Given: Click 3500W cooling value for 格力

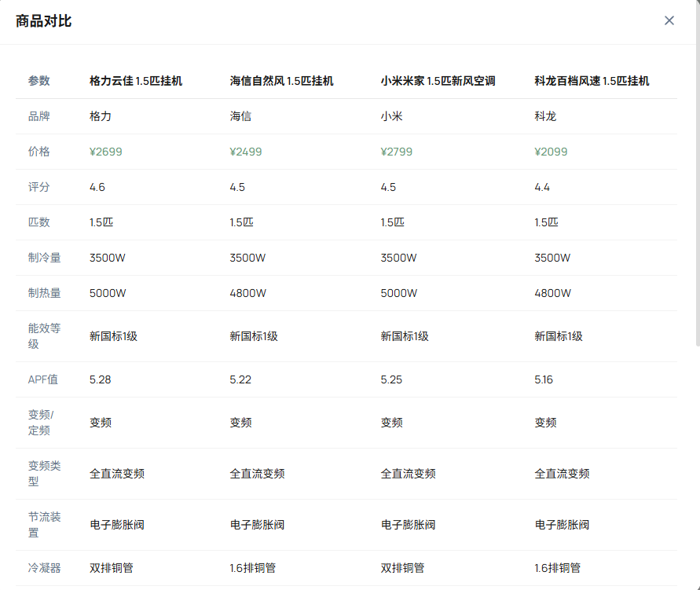Looking at the screenshot, I should point(107,258).
